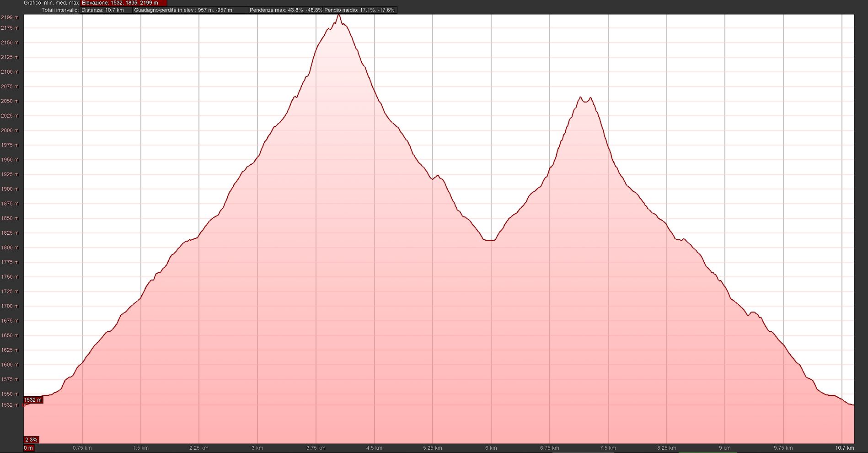Click the 9 km label on distance axis
Image resolution: width=868 pixels, height=453 pixels.
point(725,448)
